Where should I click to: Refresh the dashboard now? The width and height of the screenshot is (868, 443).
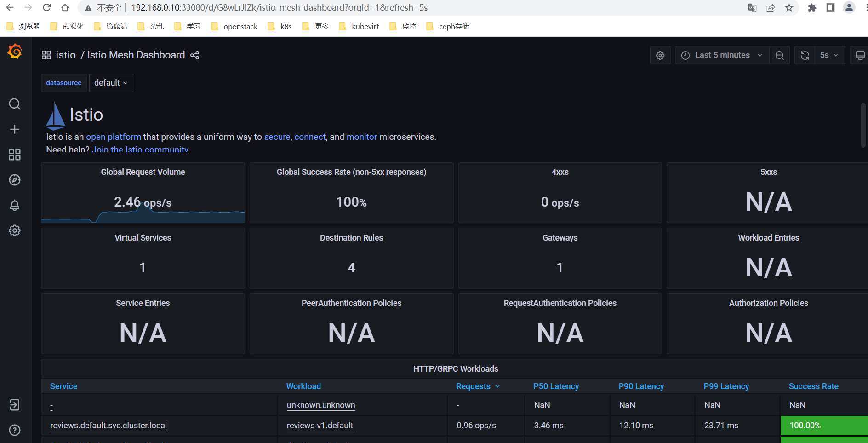point(805,55)
